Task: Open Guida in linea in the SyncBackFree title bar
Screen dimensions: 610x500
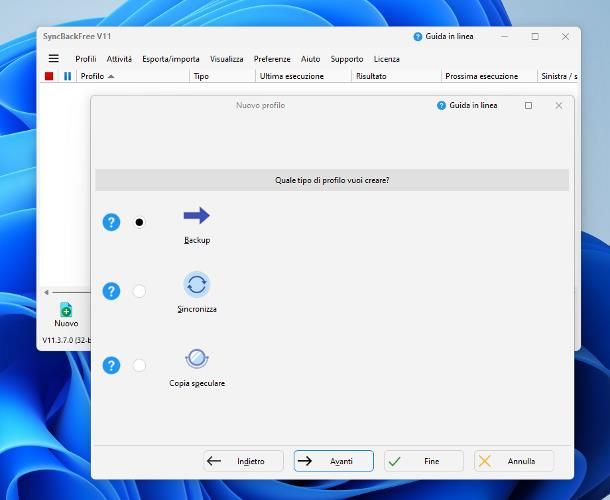Action: [x=443, y=37]
